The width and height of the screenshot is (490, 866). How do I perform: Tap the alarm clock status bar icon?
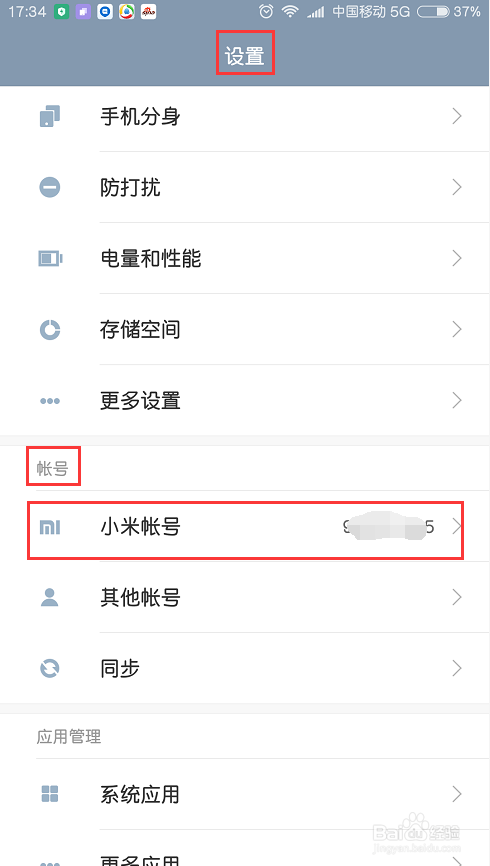click(266, 12)
